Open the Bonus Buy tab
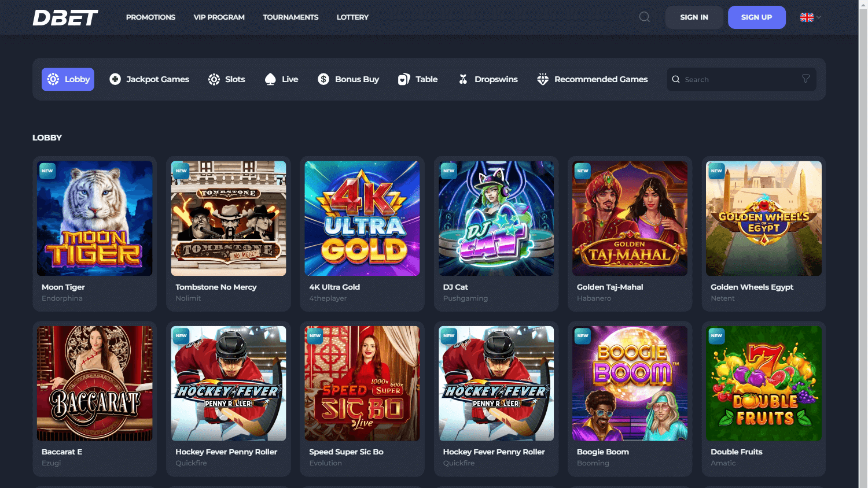This screenshot has height=488, width=868. [348, 79]
